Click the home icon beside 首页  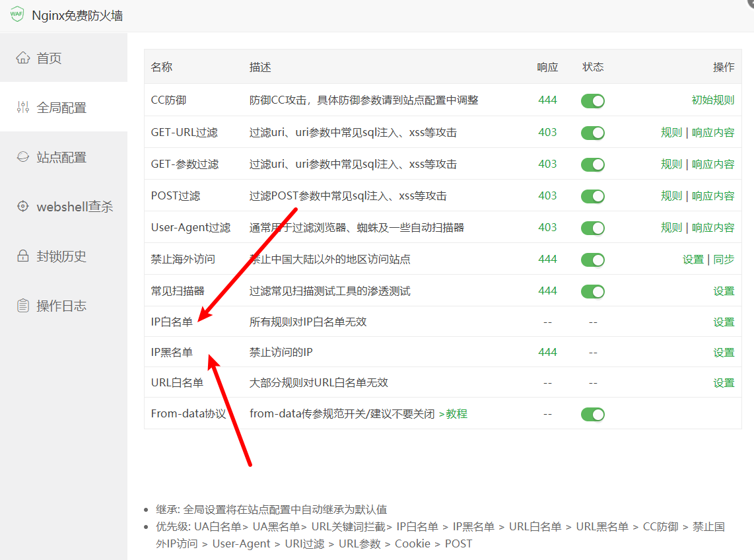(22, 57)
